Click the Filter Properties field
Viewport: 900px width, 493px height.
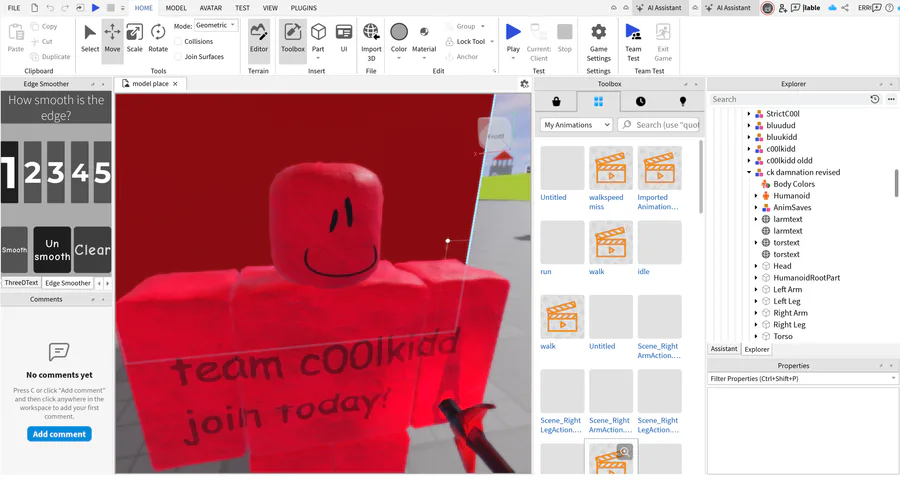[802, 379]
